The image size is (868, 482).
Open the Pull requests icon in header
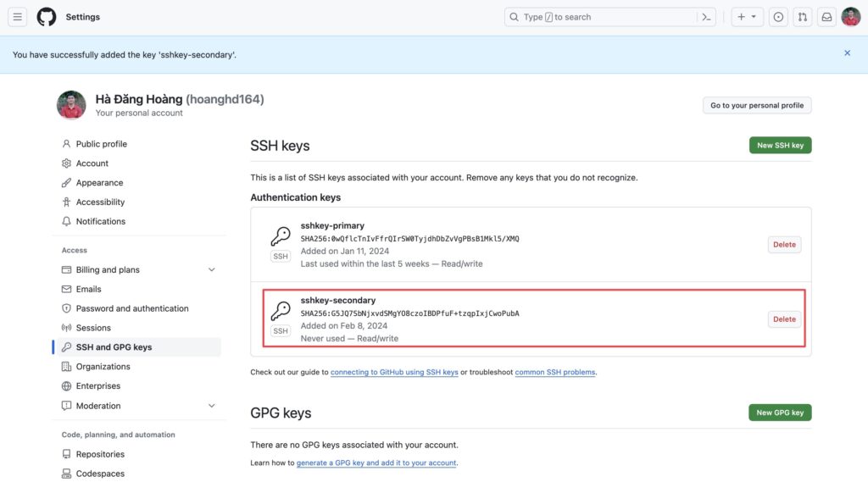pos(803,17)
